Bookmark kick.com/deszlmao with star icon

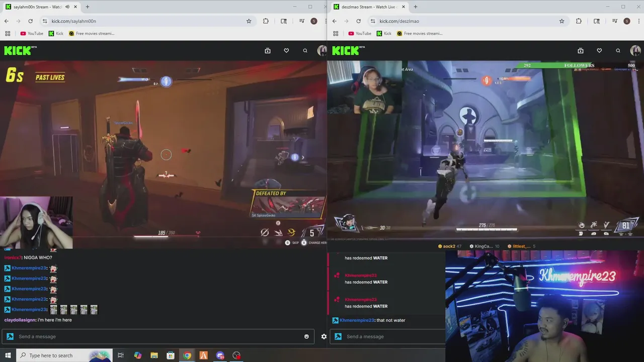click(x=561, y=21)
